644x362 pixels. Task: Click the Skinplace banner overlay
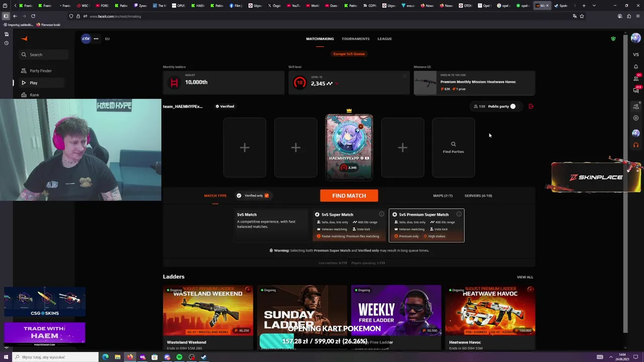coord(596,177)
